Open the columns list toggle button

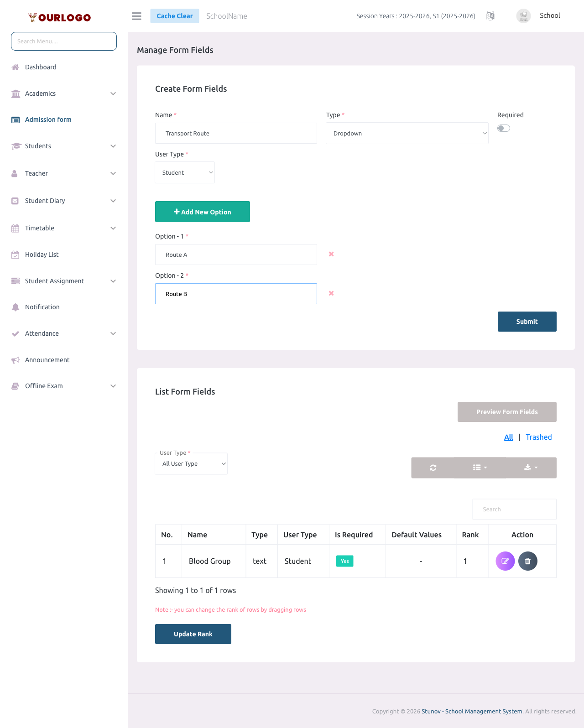coord(480,468)
